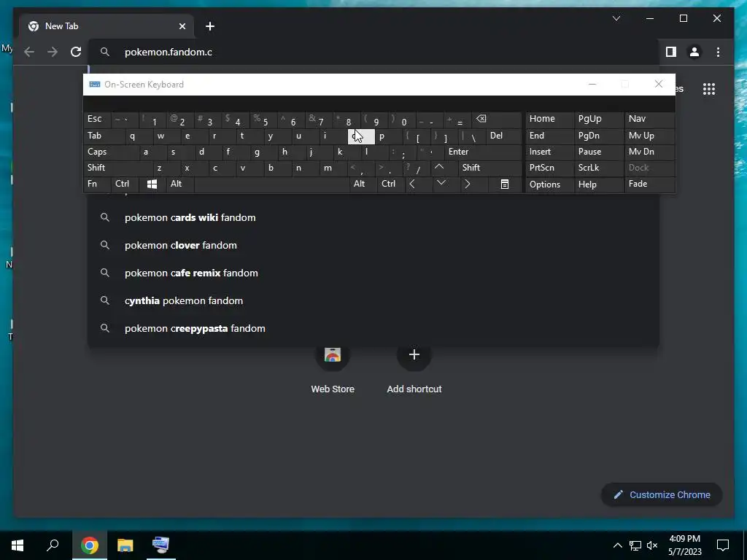Click Chrome icon in the taskbar
Screen dimensions: 747x560
click(90, 545)
